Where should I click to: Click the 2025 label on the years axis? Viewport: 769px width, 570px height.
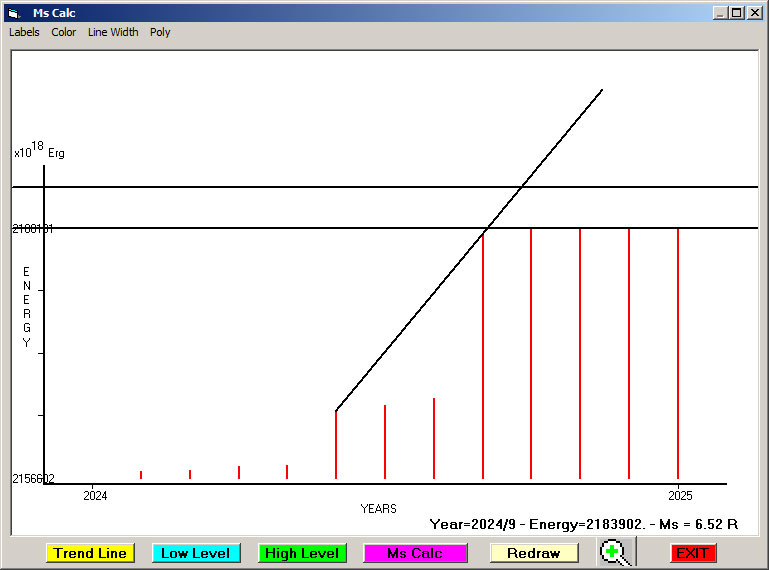click(x=680, y=495)
